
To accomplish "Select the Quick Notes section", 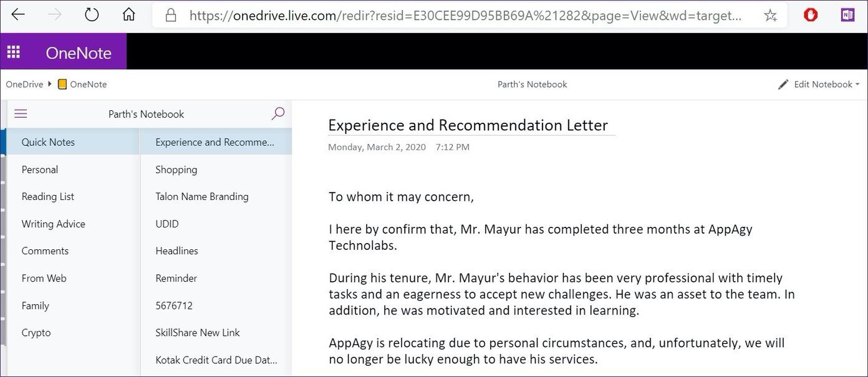I will [74, 142].
